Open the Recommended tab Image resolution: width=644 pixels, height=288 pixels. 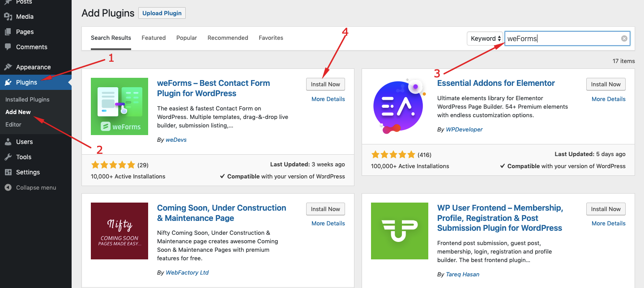(228, 38)
